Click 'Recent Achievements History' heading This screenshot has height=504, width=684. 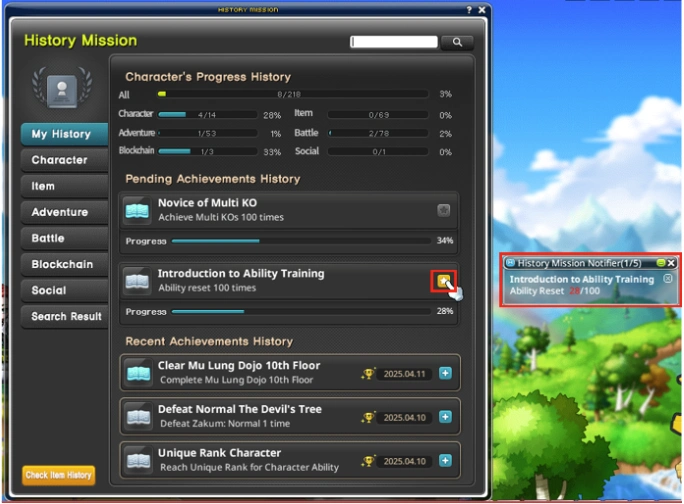click(209, 341)
